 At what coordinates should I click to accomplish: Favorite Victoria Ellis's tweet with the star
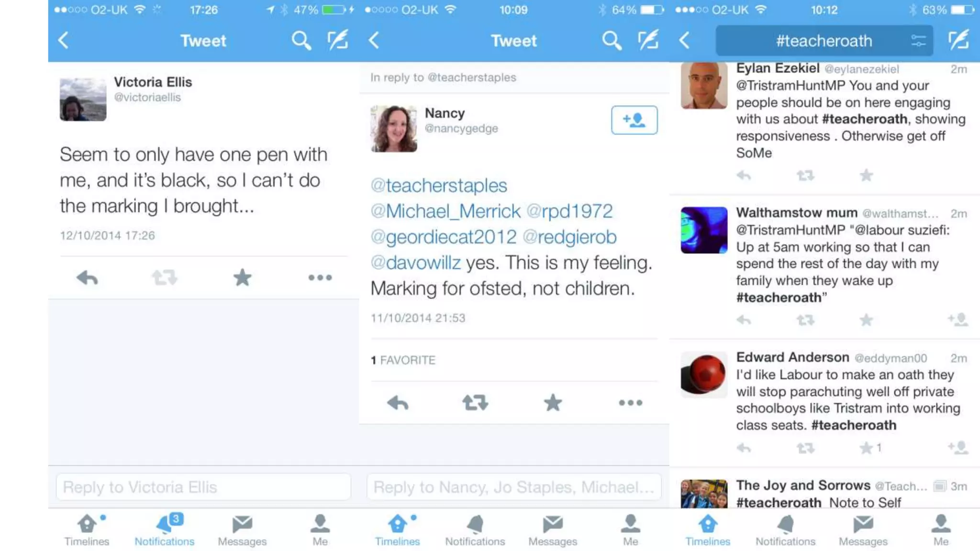coord(242,277)
